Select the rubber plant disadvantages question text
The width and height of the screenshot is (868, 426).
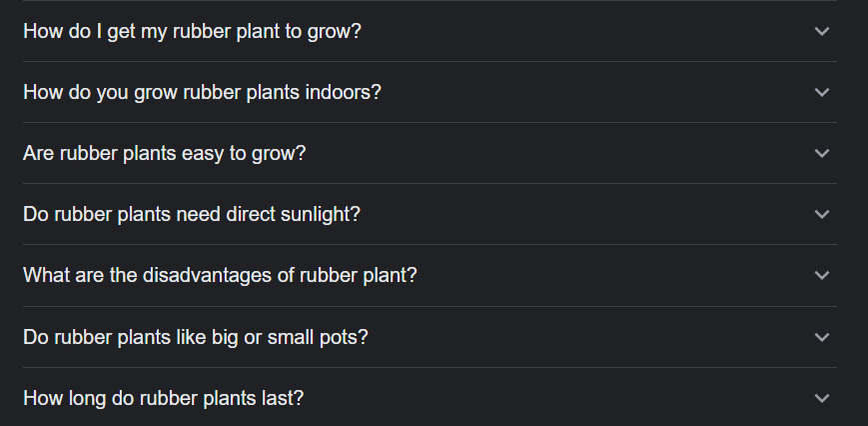click(220, 275)
